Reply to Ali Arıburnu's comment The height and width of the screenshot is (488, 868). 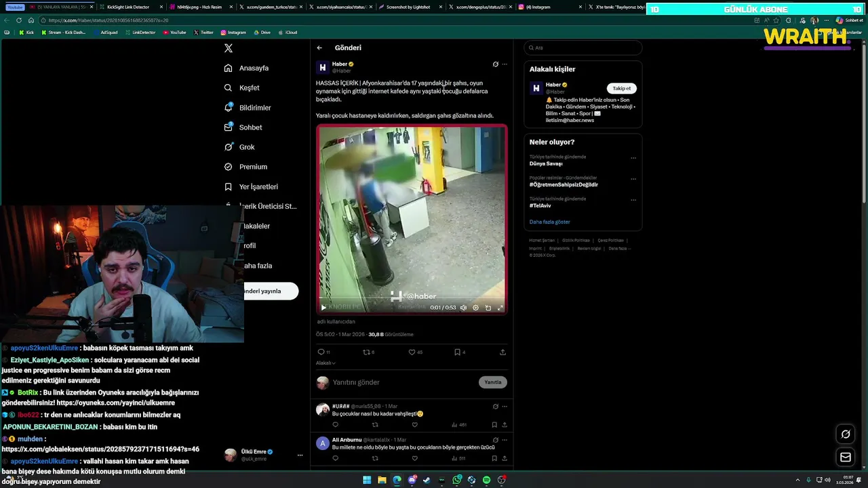[335, 459]
